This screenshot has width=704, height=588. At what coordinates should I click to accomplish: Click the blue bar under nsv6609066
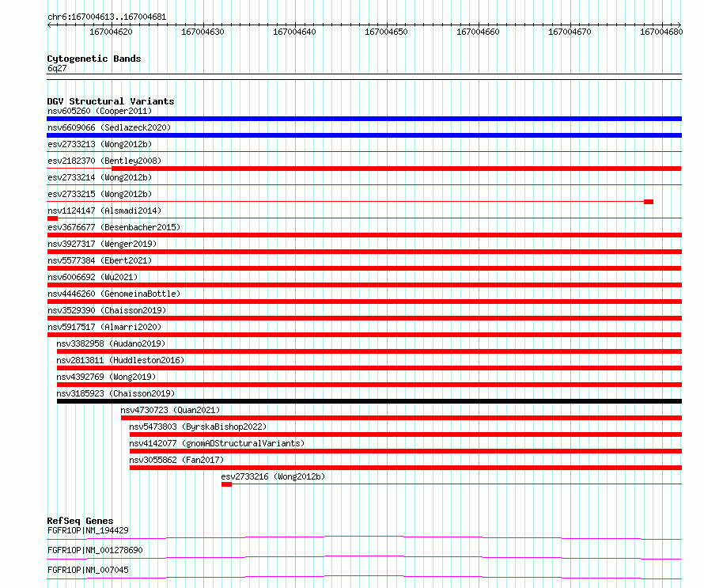364,135
